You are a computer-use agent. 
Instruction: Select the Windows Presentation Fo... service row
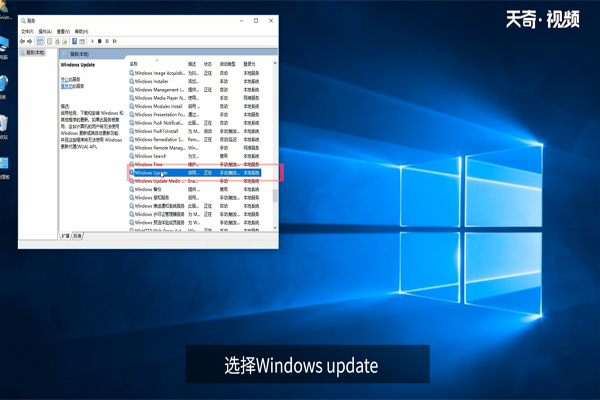195,114
